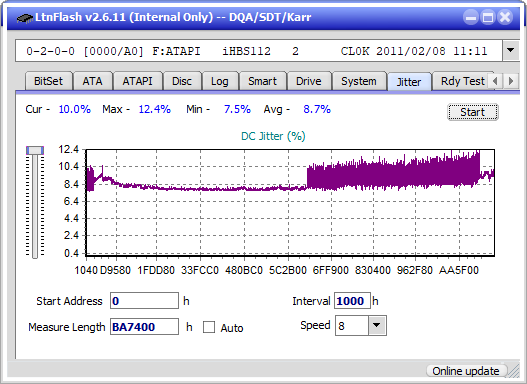Open the ATAPI tab

click(x=137, y=81)
